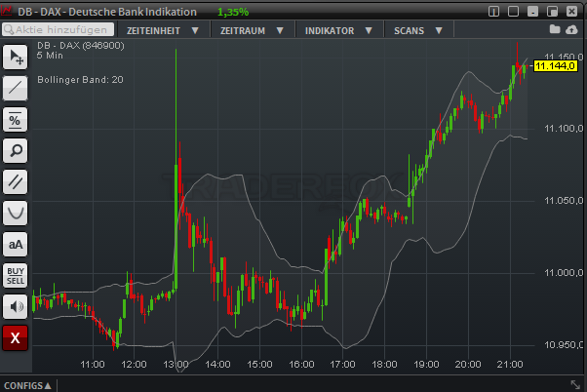This screenshot has width=587, height=392.
Task: Select the cursor crosshair pointer tool
Action: tap(16, 58)
